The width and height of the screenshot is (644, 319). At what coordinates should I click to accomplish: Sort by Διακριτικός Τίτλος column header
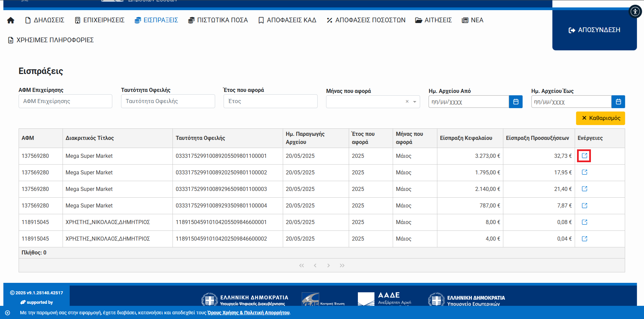click(x=118, y=138)
